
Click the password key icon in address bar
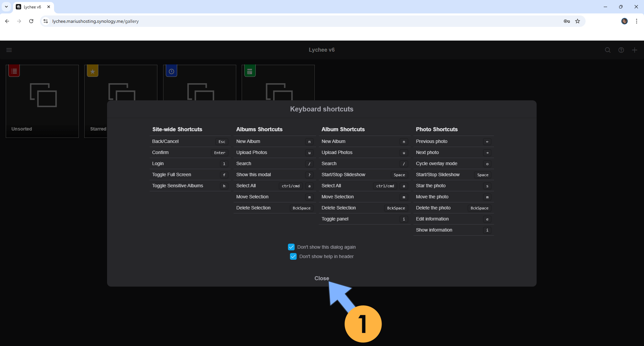click(x=567, y=21)
